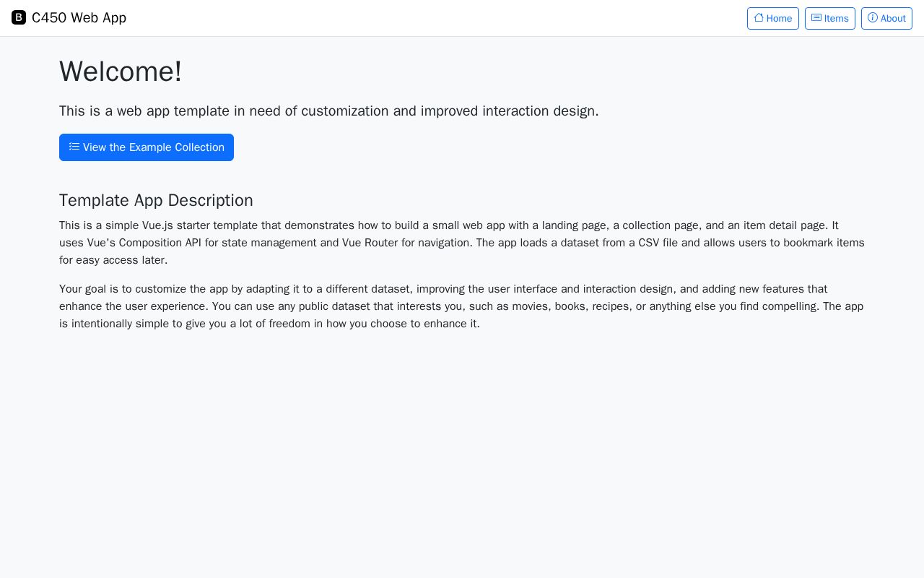Click the info circle icon in About
924x578 pixels.
tap(873, 17)
